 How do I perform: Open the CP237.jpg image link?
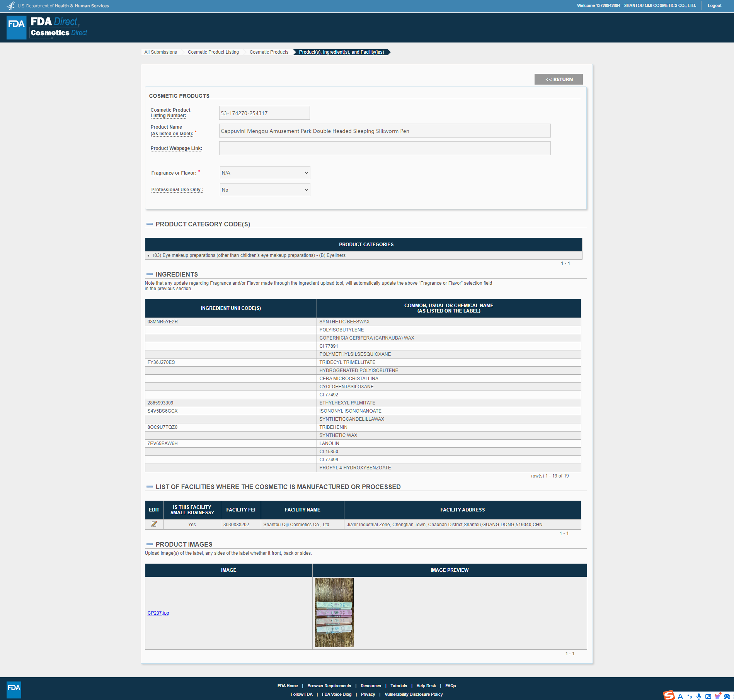click(x=158, y=613)
